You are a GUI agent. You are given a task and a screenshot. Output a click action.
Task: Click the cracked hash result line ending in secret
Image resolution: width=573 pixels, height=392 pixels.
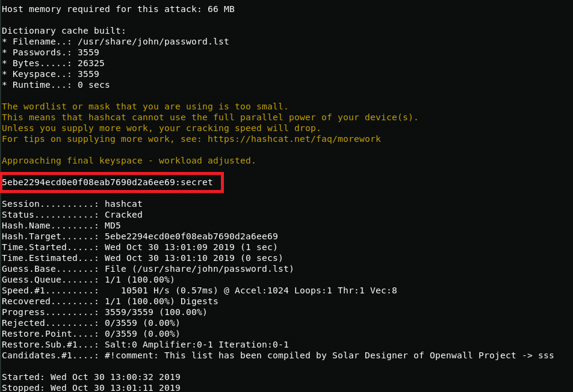pyautogui.click(x=107, y=182)
